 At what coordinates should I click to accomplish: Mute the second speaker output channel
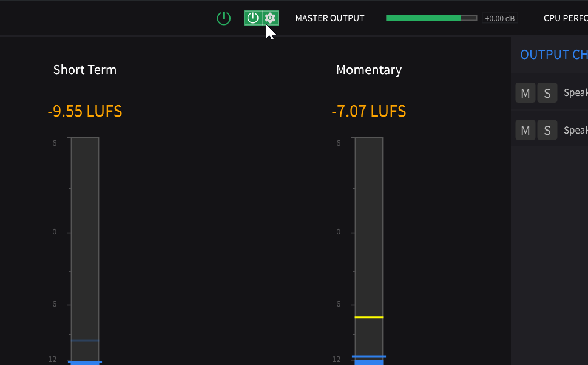click(525, 130)
